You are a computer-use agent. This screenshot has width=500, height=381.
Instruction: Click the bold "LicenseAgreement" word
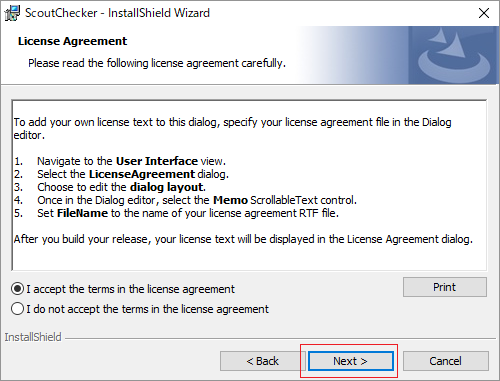(142, 174)
